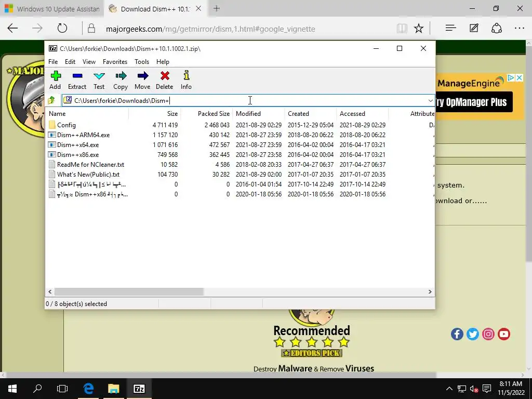
Task: Show hidden system tray icons
Action: click(x=449, y=389)
